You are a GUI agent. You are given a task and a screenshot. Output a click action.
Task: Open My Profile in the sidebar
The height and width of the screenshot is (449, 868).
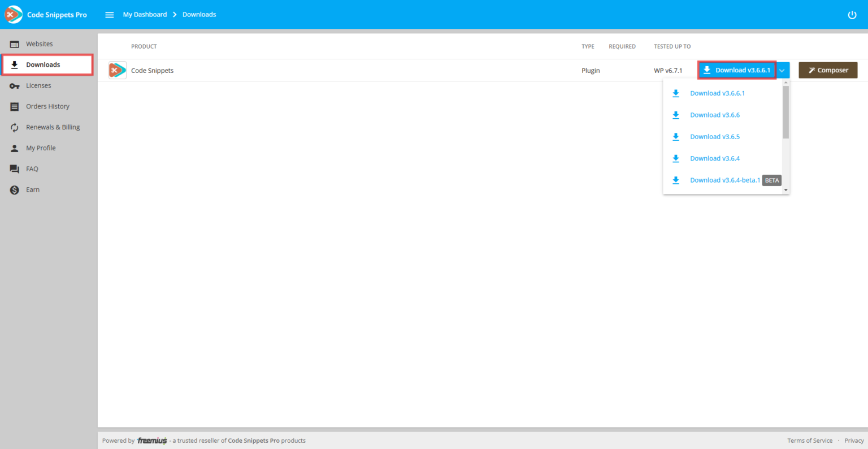47,148
